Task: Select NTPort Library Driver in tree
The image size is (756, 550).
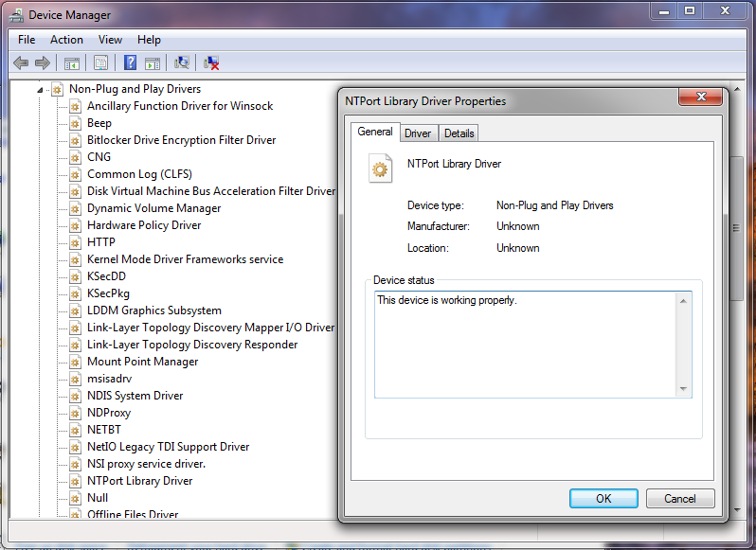Action: pos(140,481)
